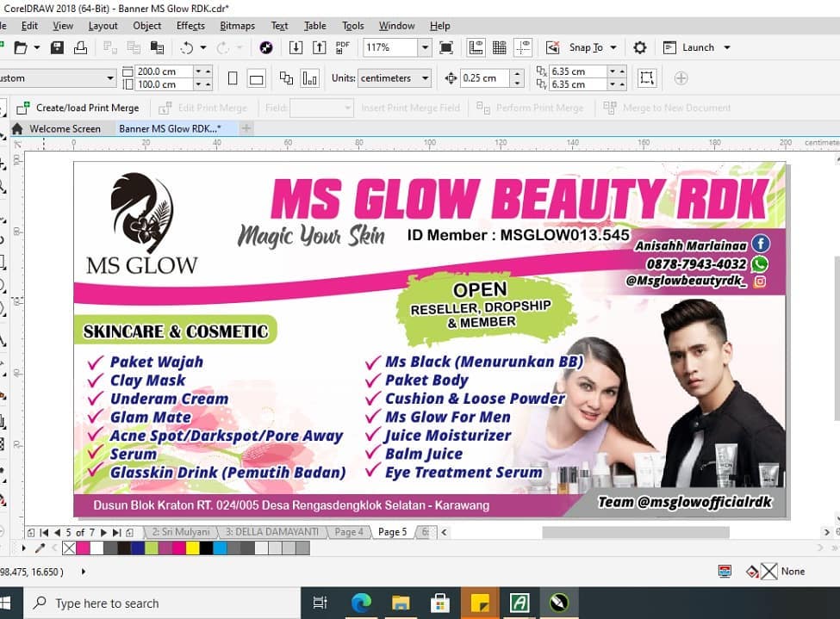Viewport: 840px width, 619px height.
Task: Expand the Launch dropdown arrow
Action: tap(727, 47)
